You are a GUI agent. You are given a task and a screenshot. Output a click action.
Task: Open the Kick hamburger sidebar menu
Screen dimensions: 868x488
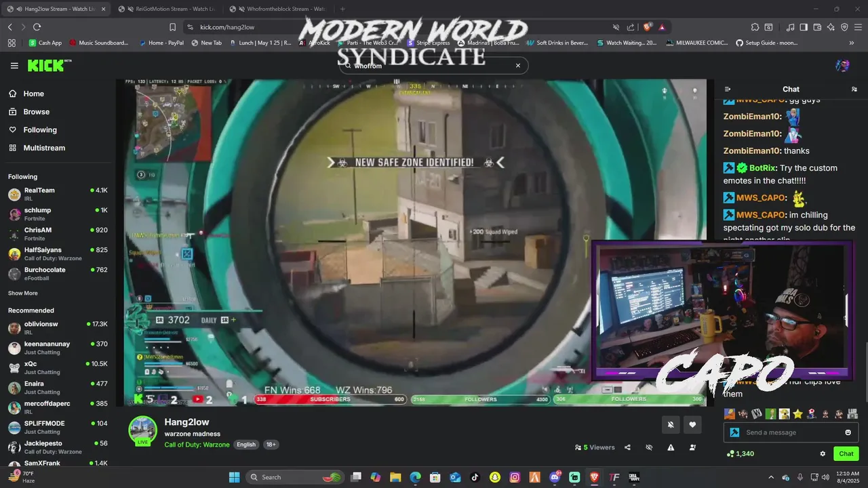tap(14, 66)
